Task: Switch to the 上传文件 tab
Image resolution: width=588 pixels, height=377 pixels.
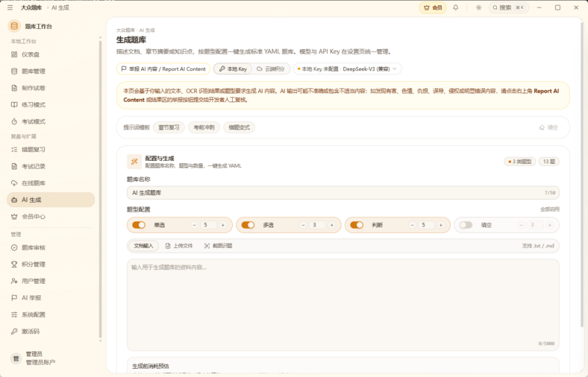Action: (x=179, y=246)
